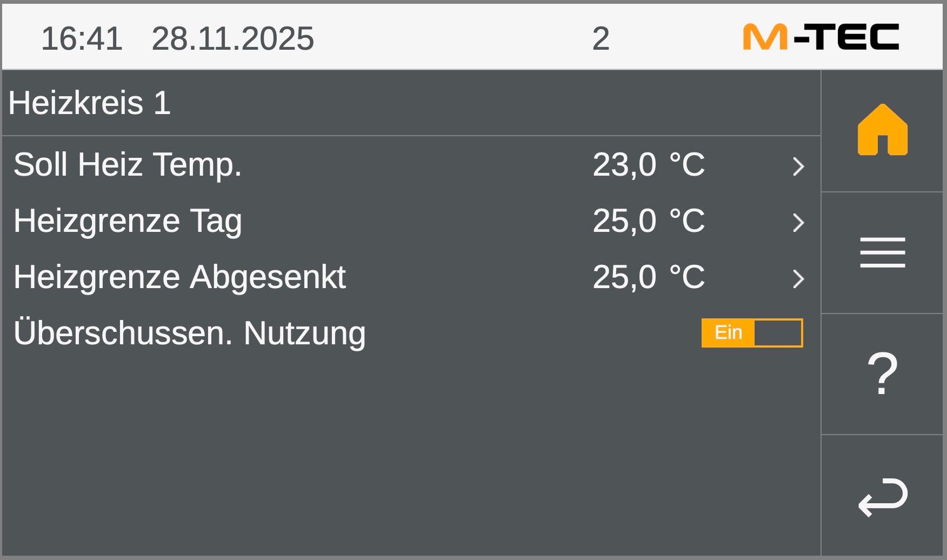This screenshot has width=947, height=560.
Task: Open Heizgrenze Tag using its chevron arrow
Action: (x=798, y=222)
